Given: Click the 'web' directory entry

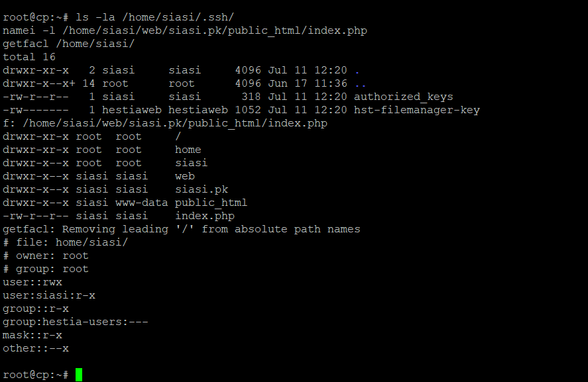Looking at the screenshot, I should (185, 176).
